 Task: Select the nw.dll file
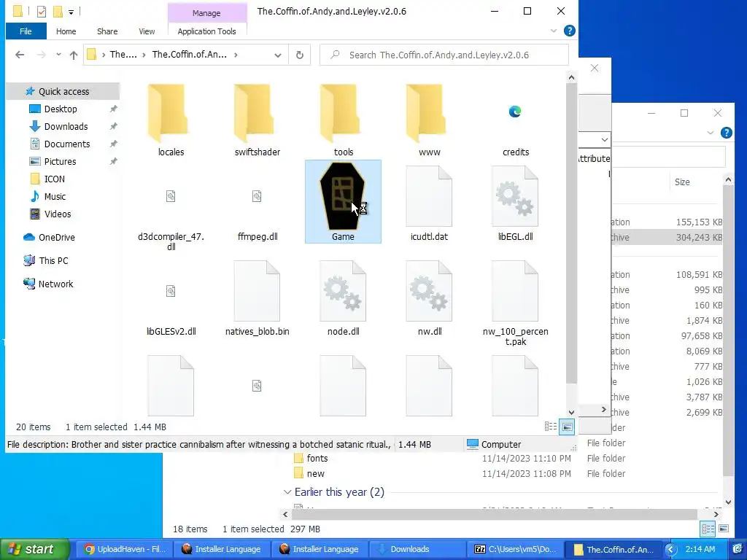[x=429, y=299]
